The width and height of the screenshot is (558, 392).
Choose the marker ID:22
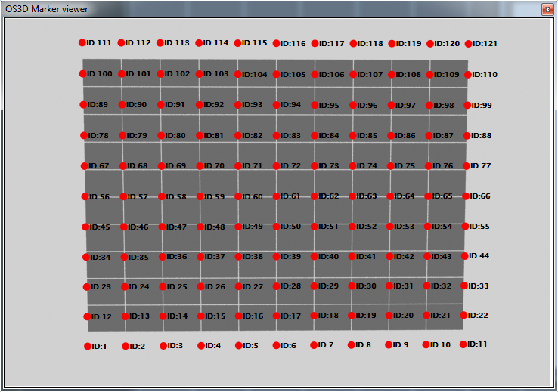[463, 315]
